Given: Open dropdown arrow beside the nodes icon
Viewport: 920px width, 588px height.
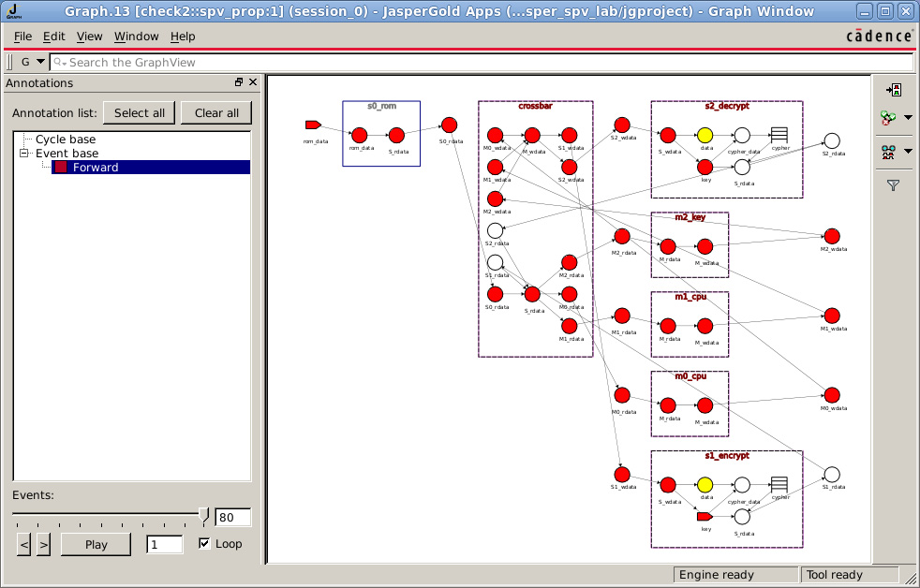Looking at the screenshot, I should click(x=908, y=118).
